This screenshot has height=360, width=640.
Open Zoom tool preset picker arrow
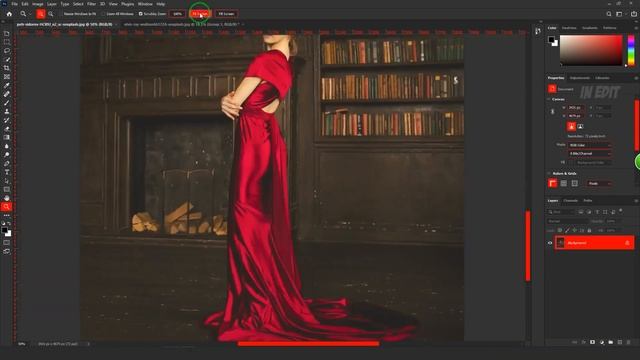pos(30,14)
